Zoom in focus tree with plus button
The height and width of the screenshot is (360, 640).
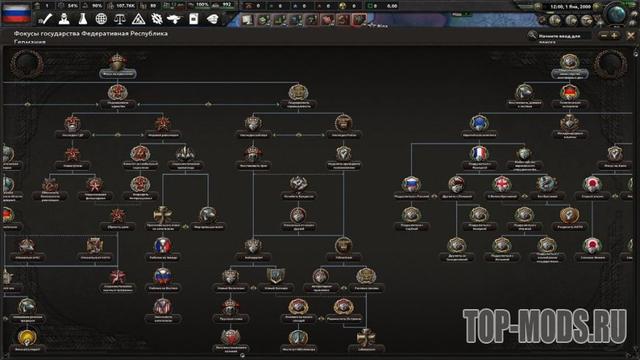pyautogui.click(x=614, y=36)
